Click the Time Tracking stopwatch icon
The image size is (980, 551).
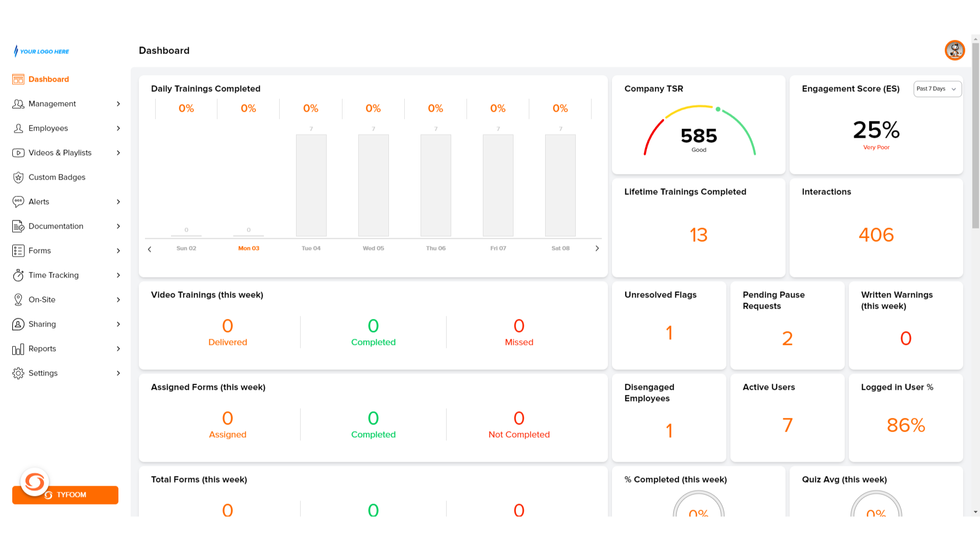(x=18, y=275)
